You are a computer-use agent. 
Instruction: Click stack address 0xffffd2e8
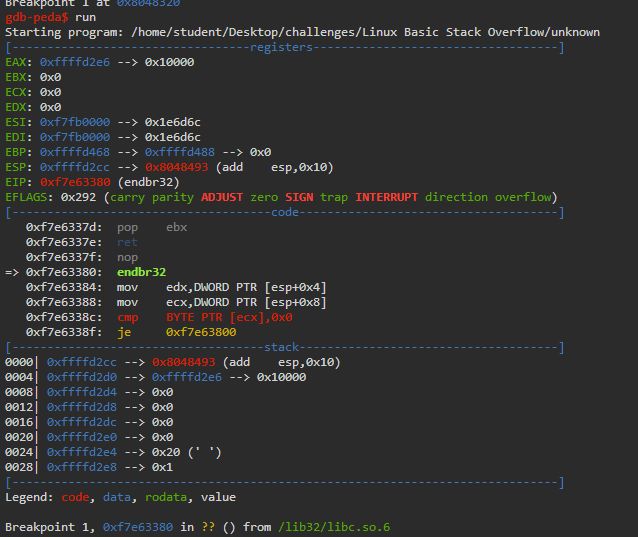pyautogui.click(x=82, y=467)
